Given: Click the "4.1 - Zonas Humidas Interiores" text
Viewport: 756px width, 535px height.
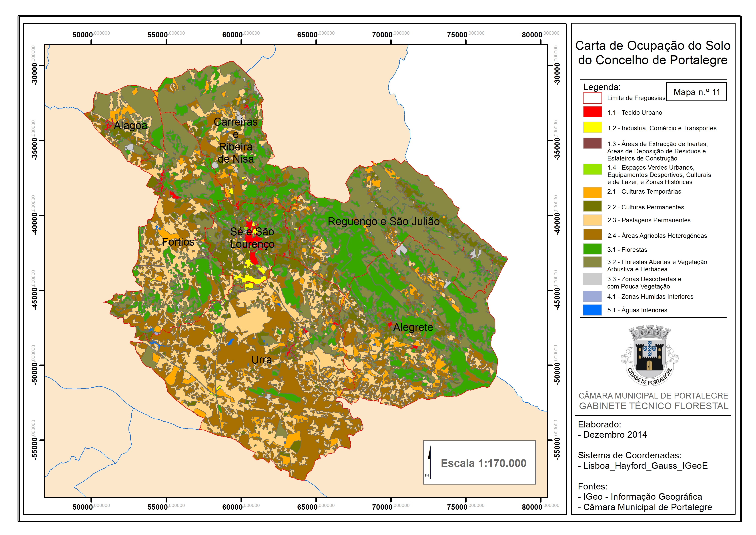Looking at the screenshot, I should pyautogui.click(x=650, y=297).
